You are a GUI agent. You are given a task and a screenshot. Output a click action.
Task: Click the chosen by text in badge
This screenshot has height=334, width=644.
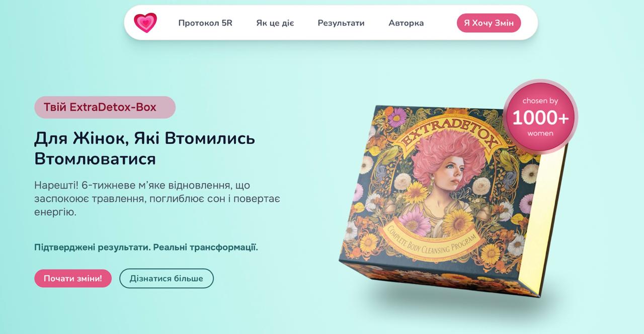pos(540,101)
